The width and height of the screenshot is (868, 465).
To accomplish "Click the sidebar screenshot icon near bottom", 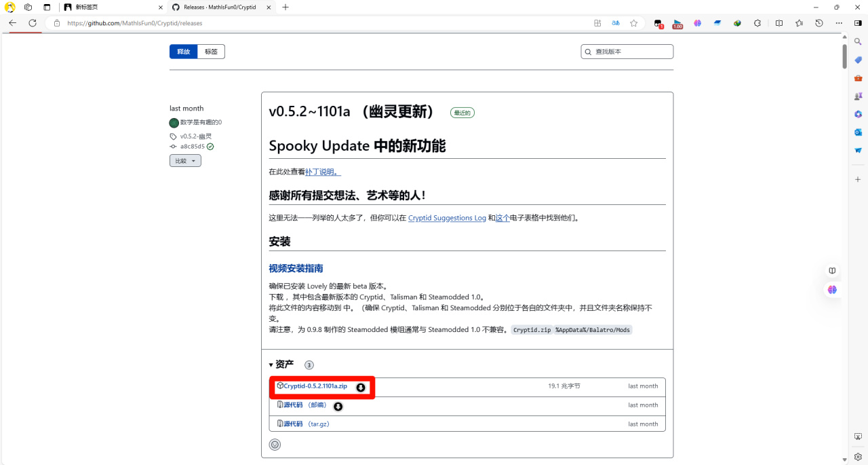I will pyautogui.click(x=858, y=436).
